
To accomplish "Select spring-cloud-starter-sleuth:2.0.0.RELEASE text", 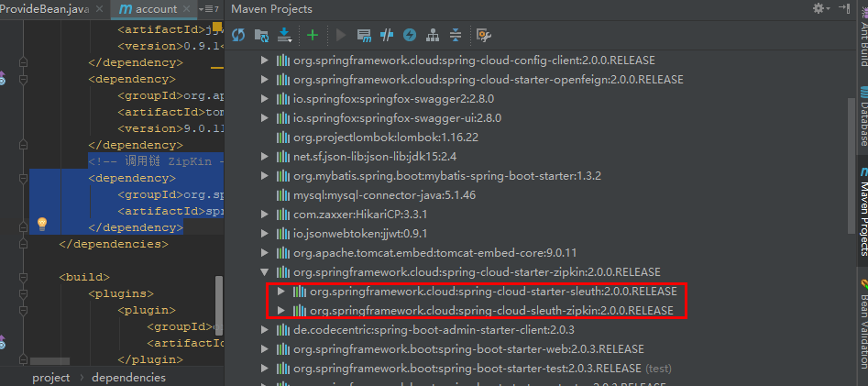I will coord(493,292).
